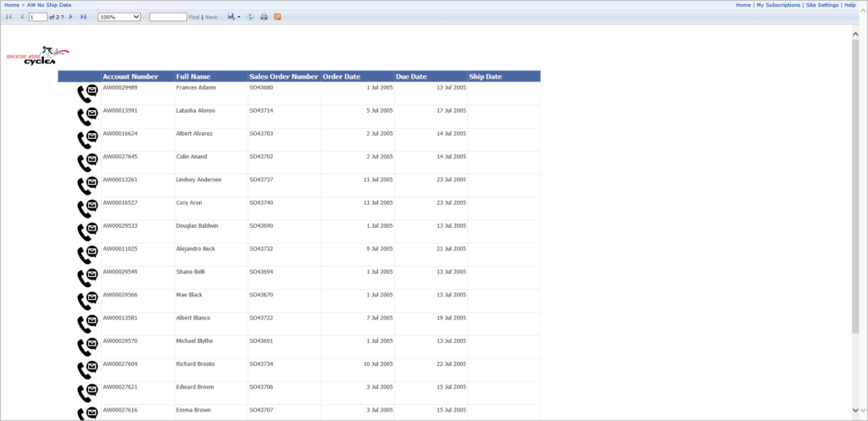This screenshot has height=421, width=868.
Task: Select account number AW00027616
Action: pyautogui.click(x=120, y=411)
